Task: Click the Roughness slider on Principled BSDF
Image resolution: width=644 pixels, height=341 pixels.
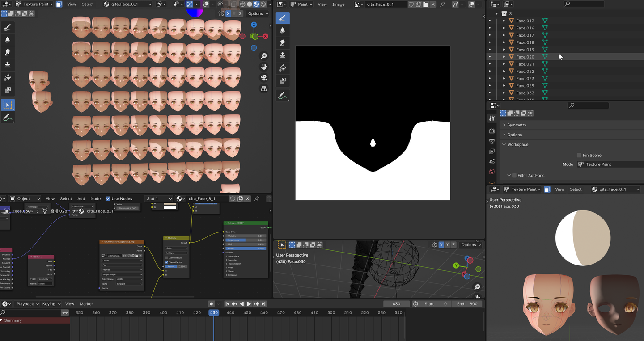Action: tap(246, 240)
